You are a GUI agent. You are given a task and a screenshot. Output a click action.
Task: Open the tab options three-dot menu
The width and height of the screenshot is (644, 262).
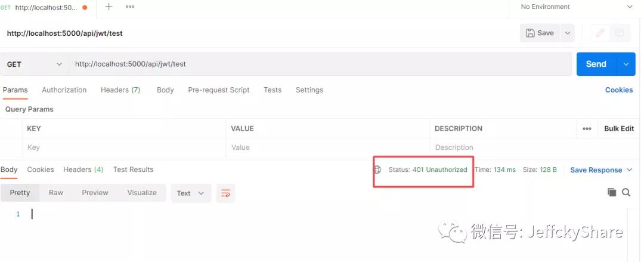pos(130,7)
